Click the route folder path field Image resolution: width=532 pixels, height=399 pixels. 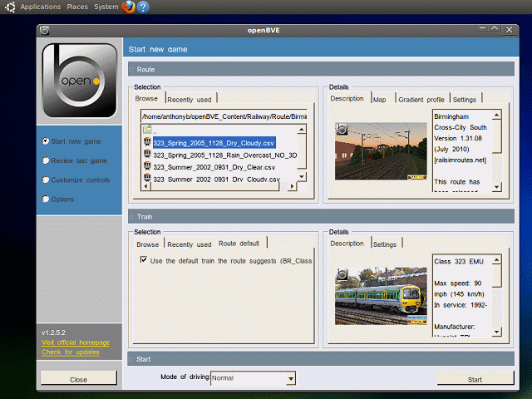tap(224, 116)
